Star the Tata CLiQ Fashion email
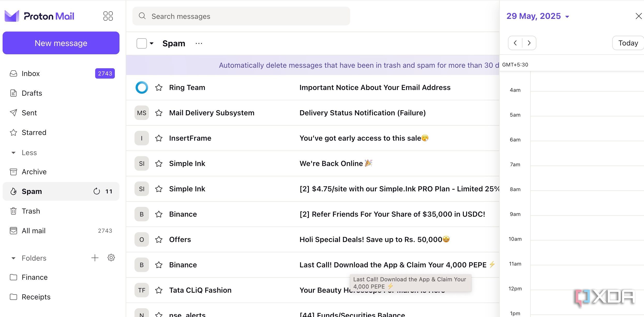644x317 pixels. pyautogui.click(x=159, y=290)
